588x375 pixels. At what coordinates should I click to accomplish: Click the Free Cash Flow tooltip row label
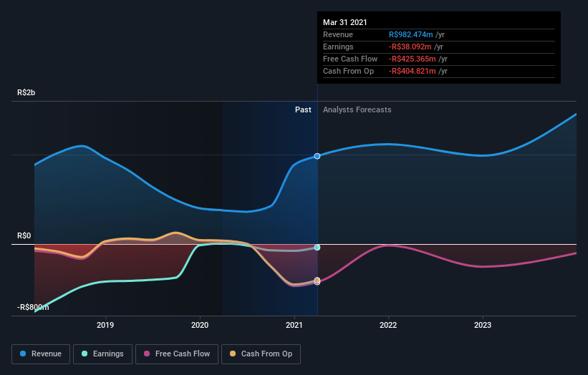click(x=350, y=59)
